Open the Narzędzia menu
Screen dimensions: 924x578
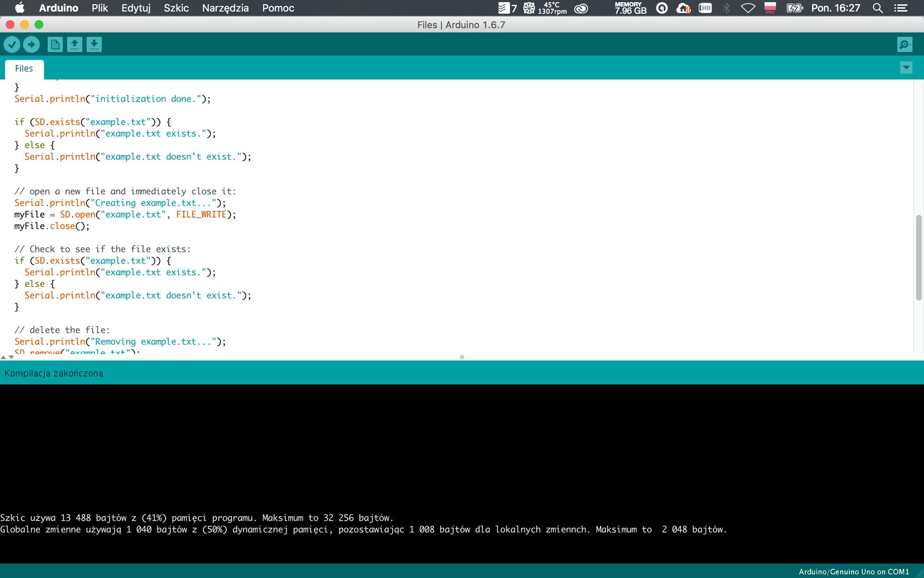tap(225, 8)
